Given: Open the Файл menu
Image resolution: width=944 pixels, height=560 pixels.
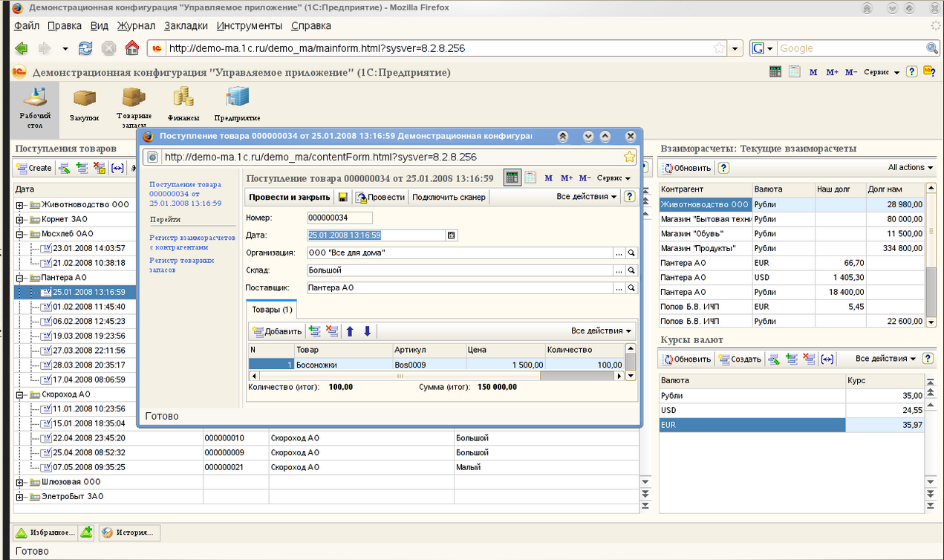Looking at the screenshot, I should pos(27,25).
